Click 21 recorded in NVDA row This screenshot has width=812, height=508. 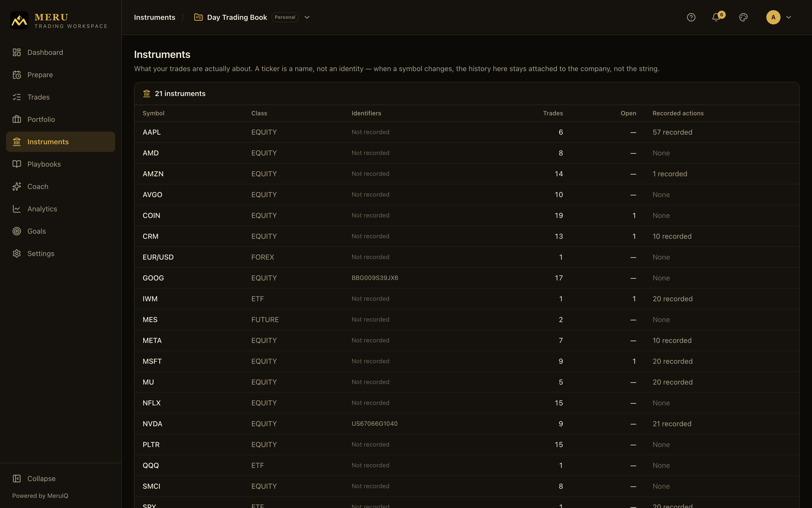[x=672, y=424]
